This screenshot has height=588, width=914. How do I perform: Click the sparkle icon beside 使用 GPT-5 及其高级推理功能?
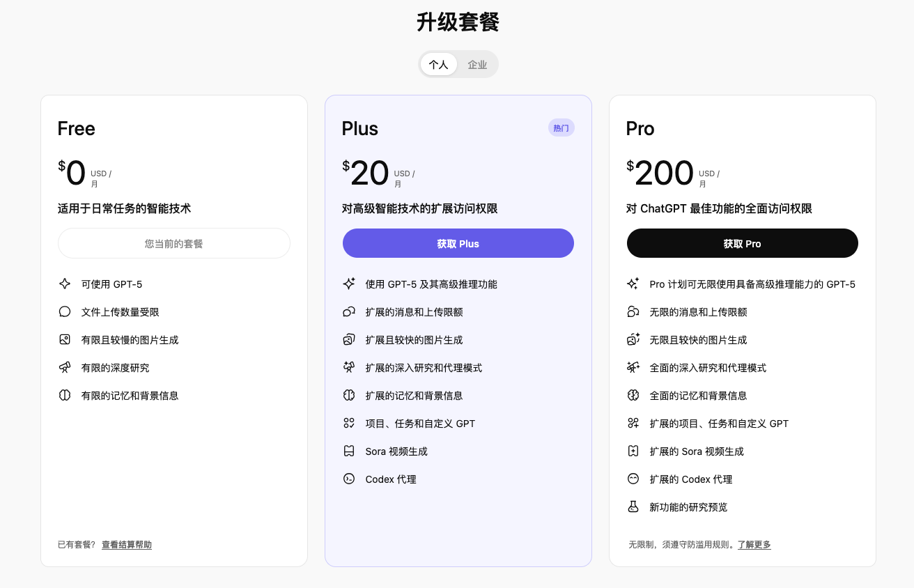pos(349,284)
